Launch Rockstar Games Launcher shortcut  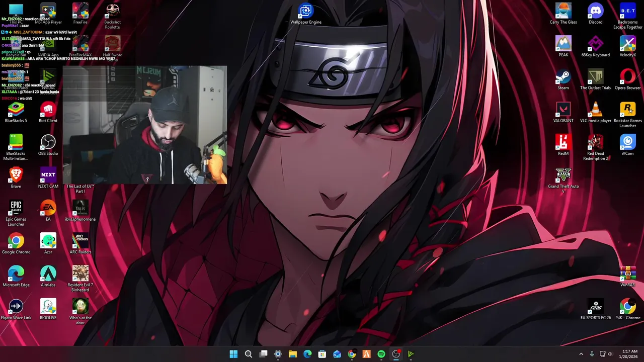coord(627,115)
